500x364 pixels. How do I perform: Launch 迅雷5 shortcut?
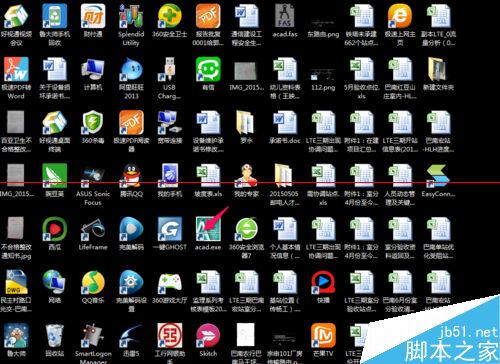pyautogui.click(x=131, y=335)
